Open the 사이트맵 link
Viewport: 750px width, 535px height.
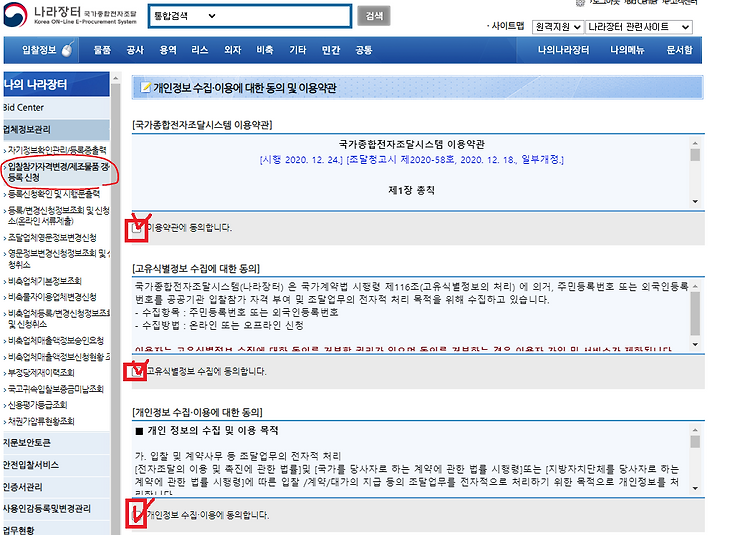[x=507, y=26]
